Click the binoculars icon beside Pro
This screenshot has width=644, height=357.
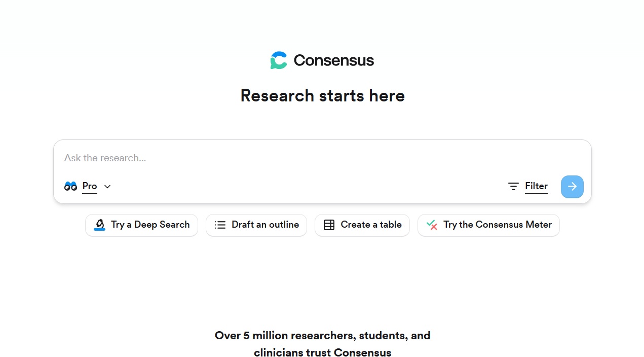(70, 186)
